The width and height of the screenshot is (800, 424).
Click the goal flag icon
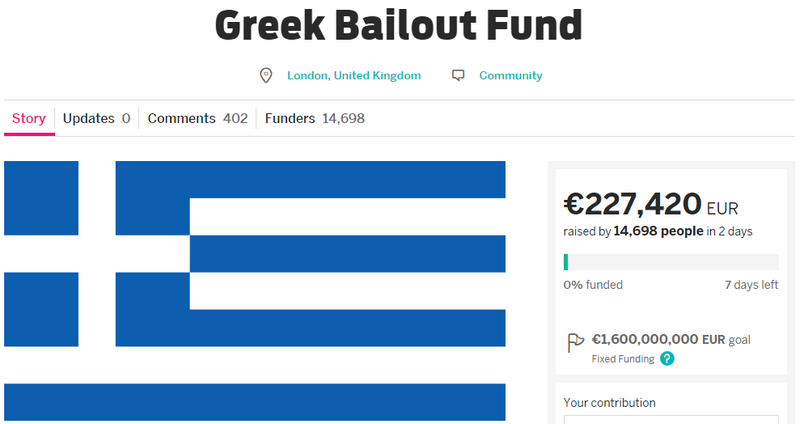pyautogui.click(x=575, y=341)
